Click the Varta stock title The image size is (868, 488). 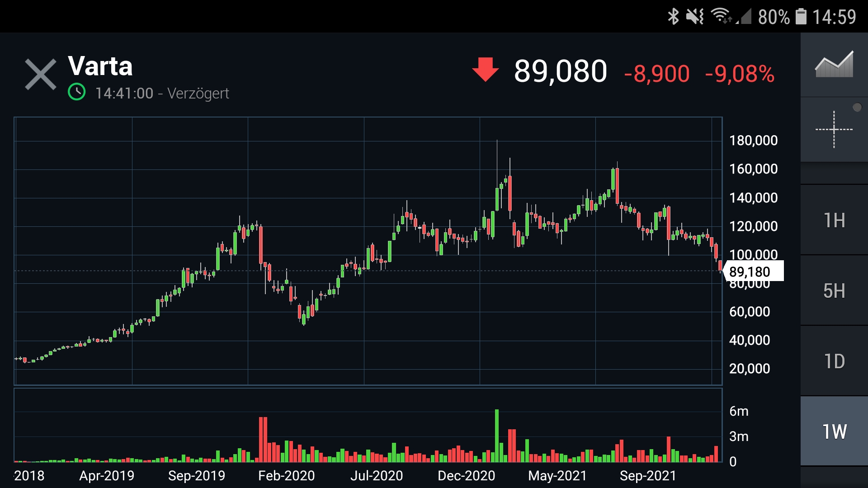tap(100, 66)
